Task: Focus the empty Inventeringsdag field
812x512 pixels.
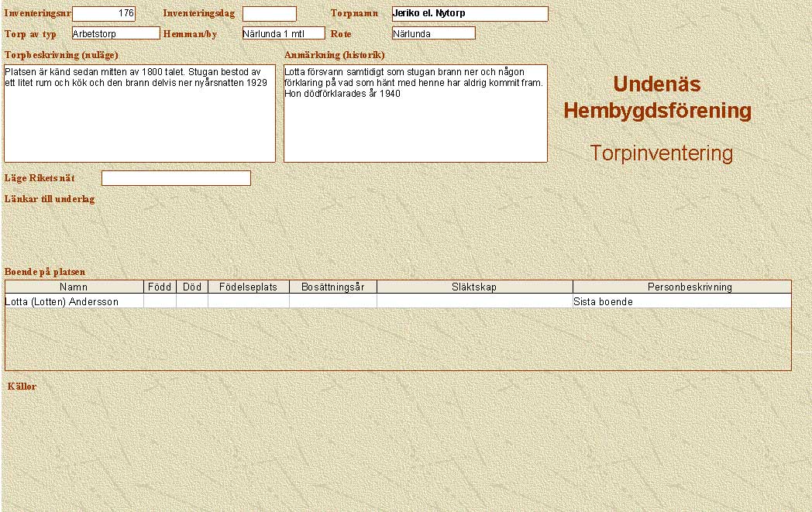Action: pyautogui.click(x=269, y=14)
